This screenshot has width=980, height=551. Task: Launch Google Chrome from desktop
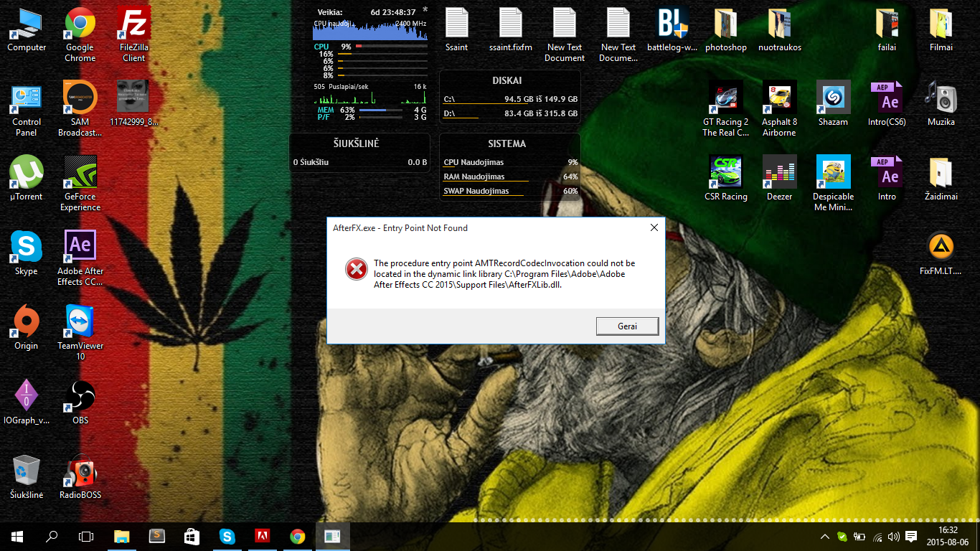(x=80, y=35)
